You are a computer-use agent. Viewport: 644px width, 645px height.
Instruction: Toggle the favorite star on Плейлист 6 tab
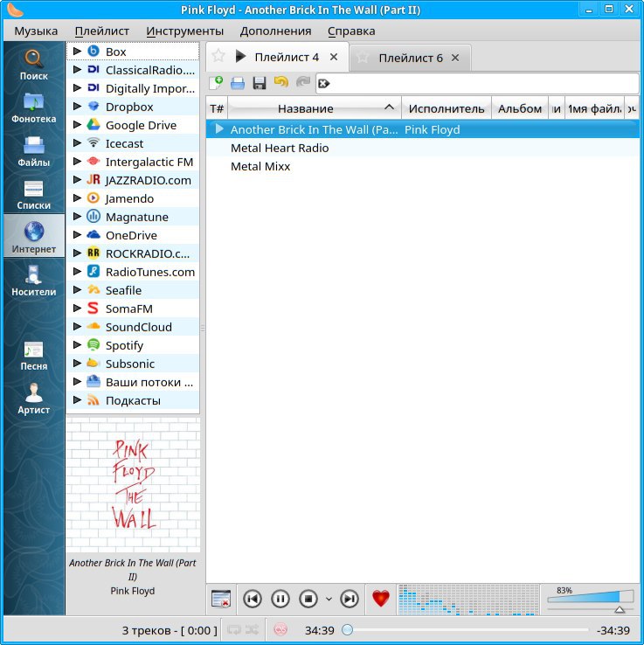coord(363,57)
